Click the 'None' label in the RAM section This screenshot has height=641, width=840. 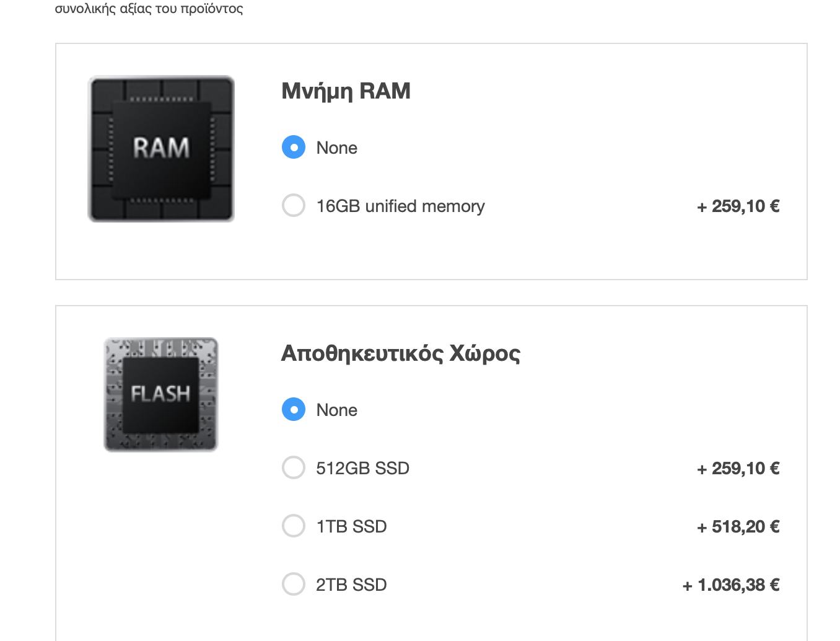tap(336, 148)
